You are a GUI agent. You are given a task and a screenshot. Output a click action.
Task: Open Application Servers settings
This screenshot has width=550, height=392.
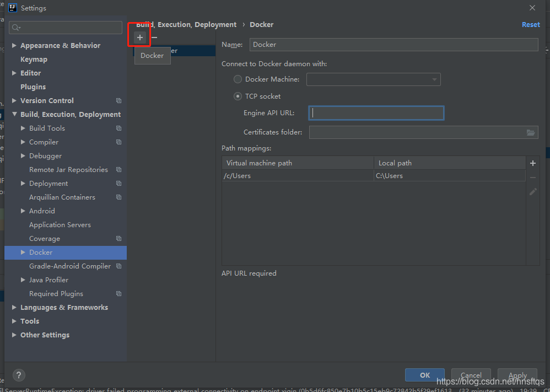point(60,225)
